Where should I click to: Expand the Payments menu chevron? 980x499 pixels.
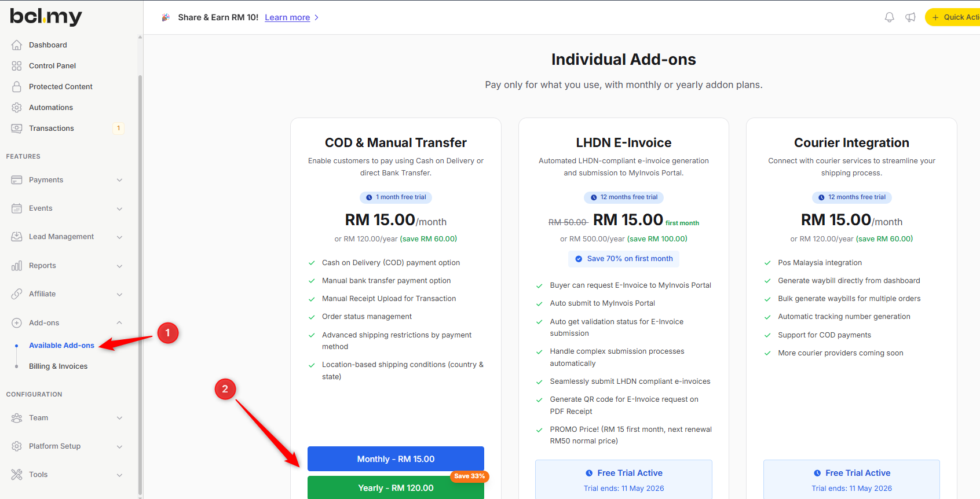[x=119, y=180]
